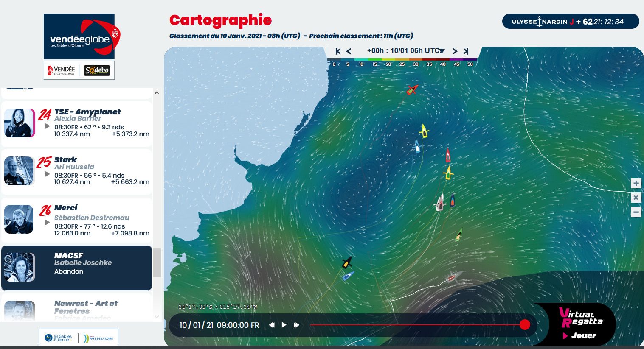Expand Merci details arrow
Image resolution: width=644 pixels, height=349 pixels.
tap(47, 222)
